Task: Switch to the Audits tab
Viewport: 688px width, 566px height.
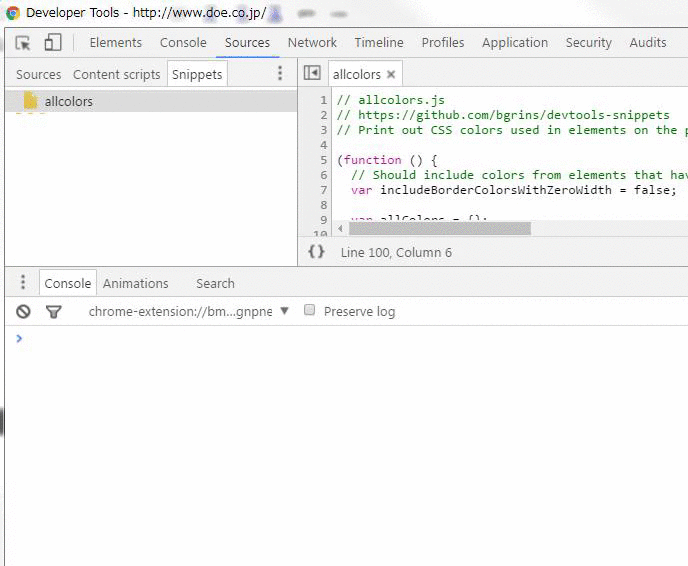Action: point(648,43)
